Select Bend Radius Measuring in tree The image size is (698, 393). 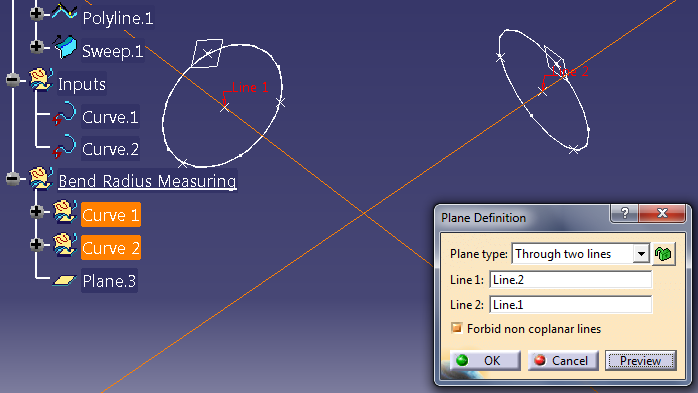pyautogui.click(x=147, y=181)
